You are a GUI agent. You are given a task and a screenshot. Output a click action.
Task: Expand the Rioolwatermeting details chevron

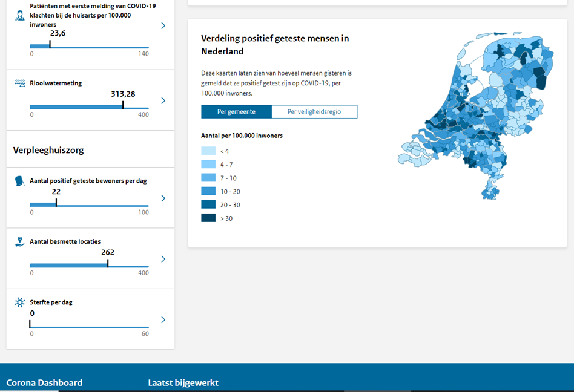pyautogui.click(x=163, y=100)
